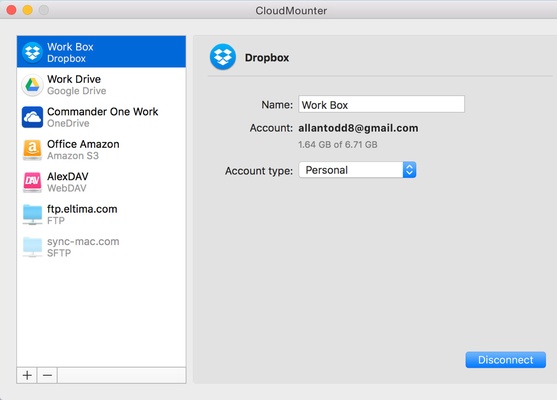
Task: Click the Google Drive subtitle text
Action: point(77,91)
